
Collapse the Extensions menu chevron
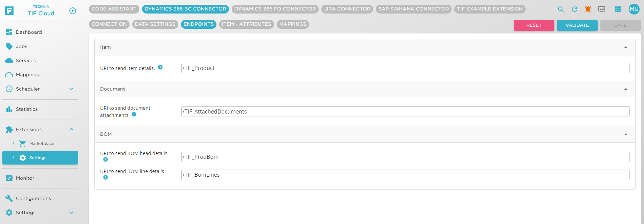click(71, 129)
